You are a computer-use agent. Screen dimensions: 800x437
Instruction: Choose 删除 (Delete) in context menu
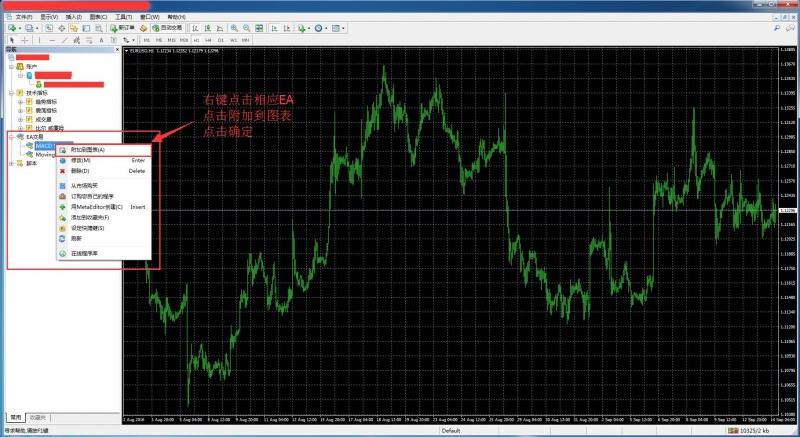pyautogui.click(x=80, y=171)
